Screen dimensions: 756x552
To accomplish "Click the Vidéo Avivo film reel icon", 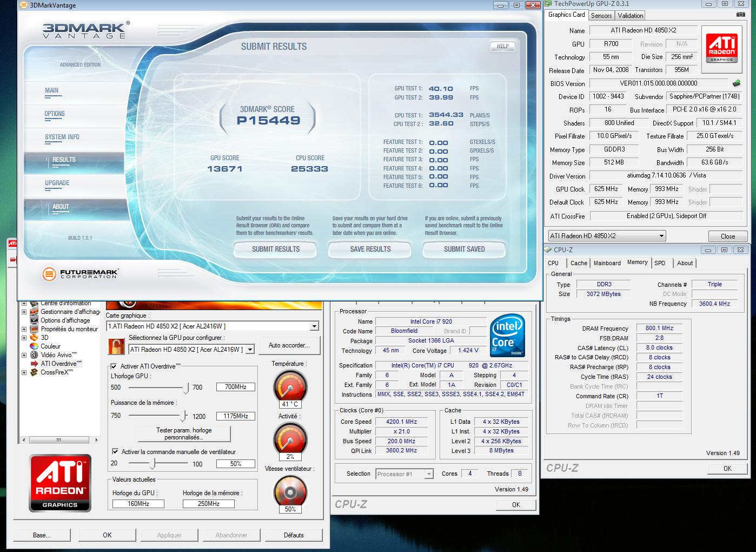I will click(34, 355).
